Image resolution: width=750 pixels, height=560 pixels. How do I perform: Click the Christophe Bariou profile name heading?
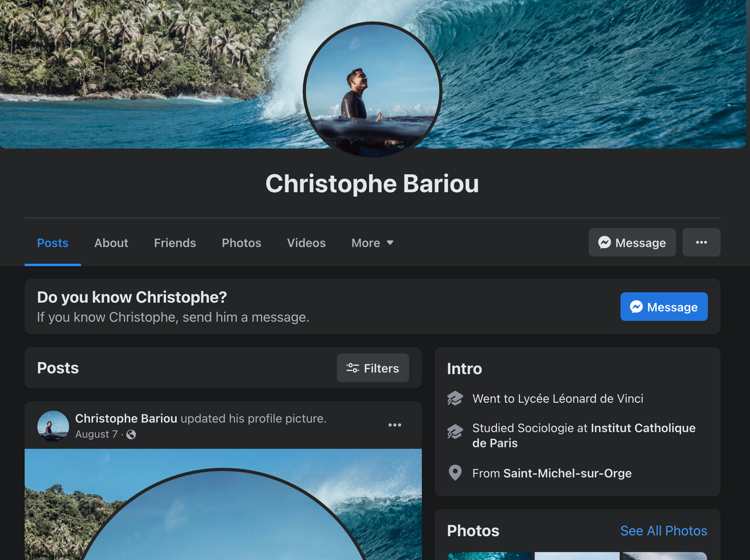click(372, 183)
